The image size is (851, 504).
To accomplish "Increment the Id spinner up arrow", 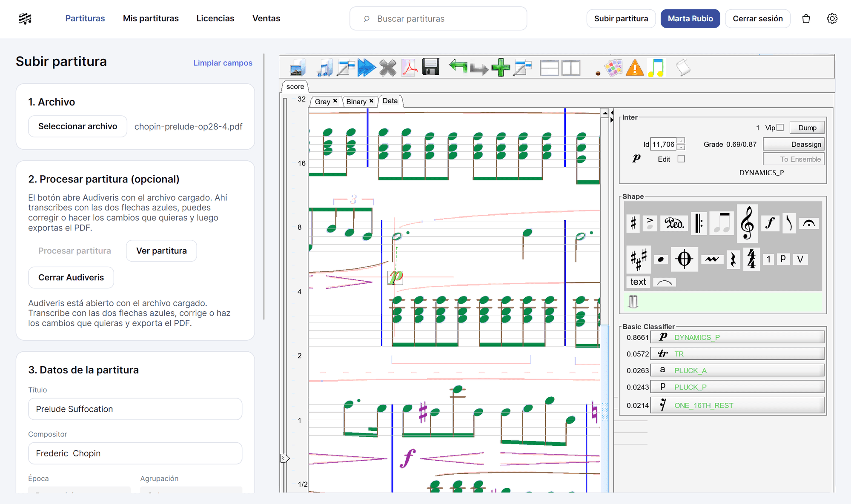I will 681,141.
